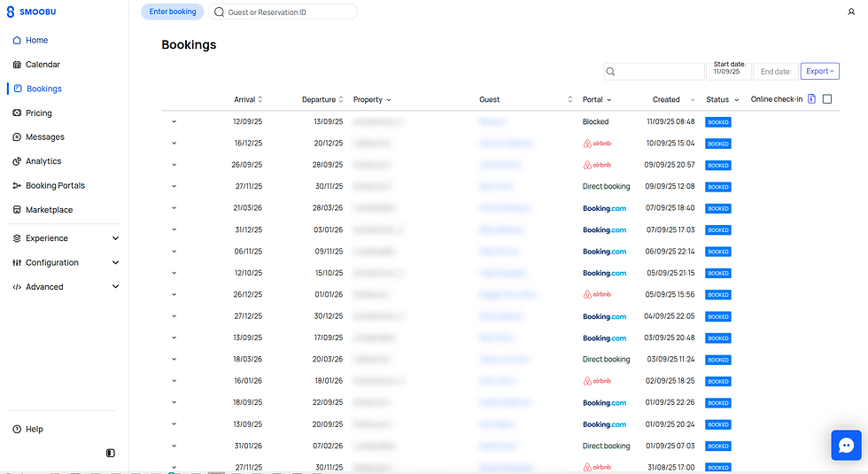The height and width of the screenshot is (474, 868).
Task: Click BOOKED badge for 18/03/26 arrival
Action: 718,360
